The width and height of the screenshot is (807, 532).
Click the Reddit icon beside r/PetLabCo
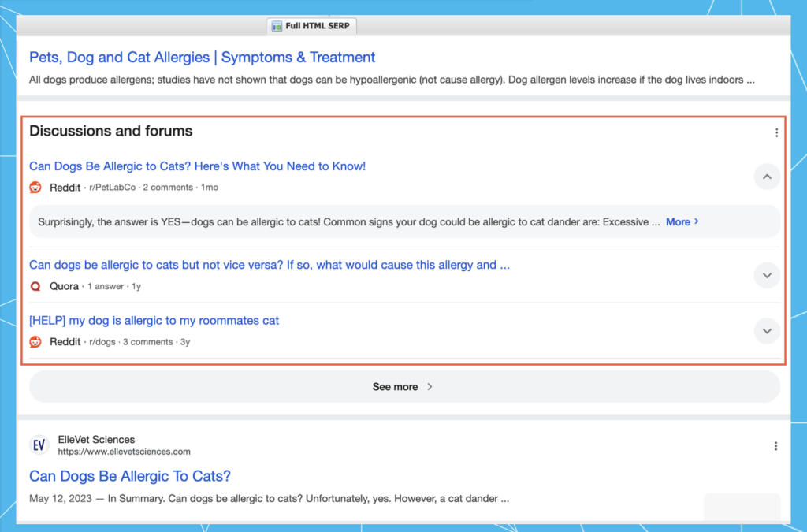point(35,188)
